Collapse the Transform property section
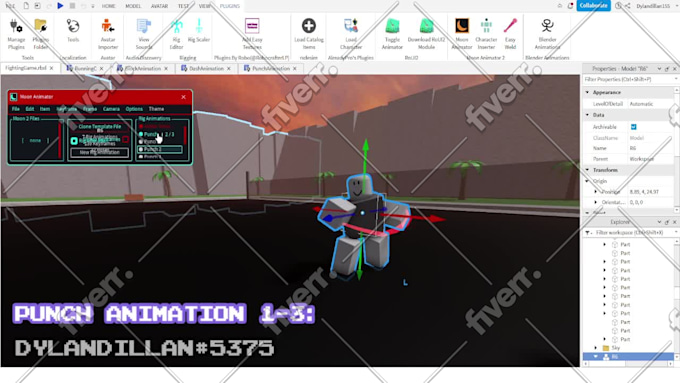 [588, 170]
